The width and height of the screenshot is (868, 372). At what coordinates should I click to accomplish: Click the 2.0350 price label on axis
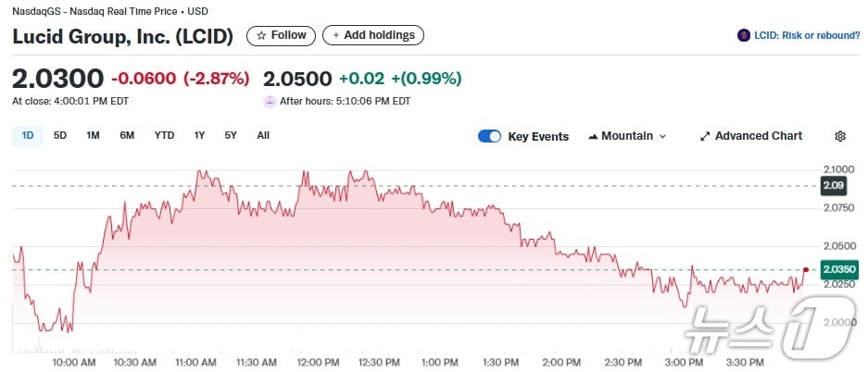point(837,269)
